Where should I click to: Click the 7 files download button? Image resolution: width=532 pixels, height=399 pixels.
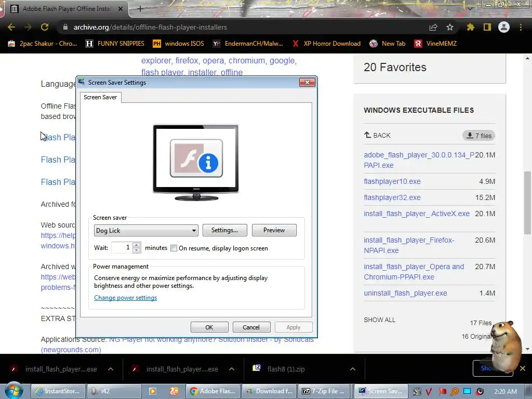[x=478, y=136]
